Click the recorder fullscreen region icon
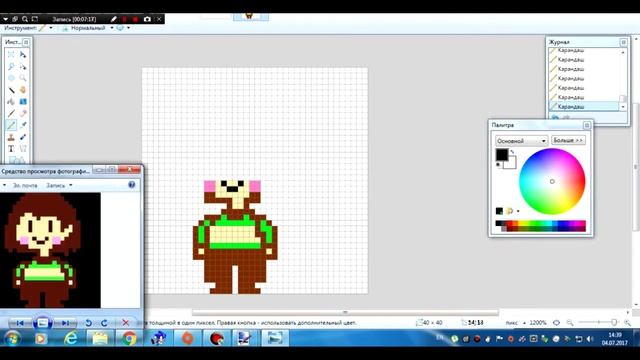 (35, 19)
